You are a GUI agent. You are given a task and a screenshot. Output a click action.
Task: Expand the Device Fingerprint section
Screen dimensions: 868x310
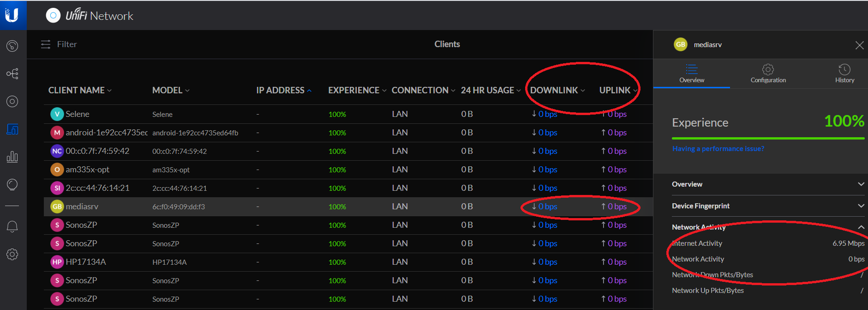pos(768,206)
